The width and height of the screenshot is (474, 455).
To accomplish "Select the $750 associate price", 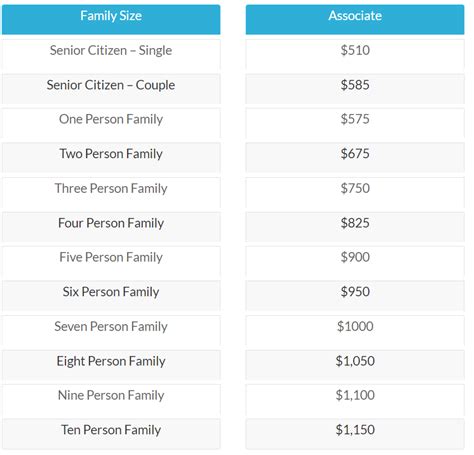I will (355, 188).
